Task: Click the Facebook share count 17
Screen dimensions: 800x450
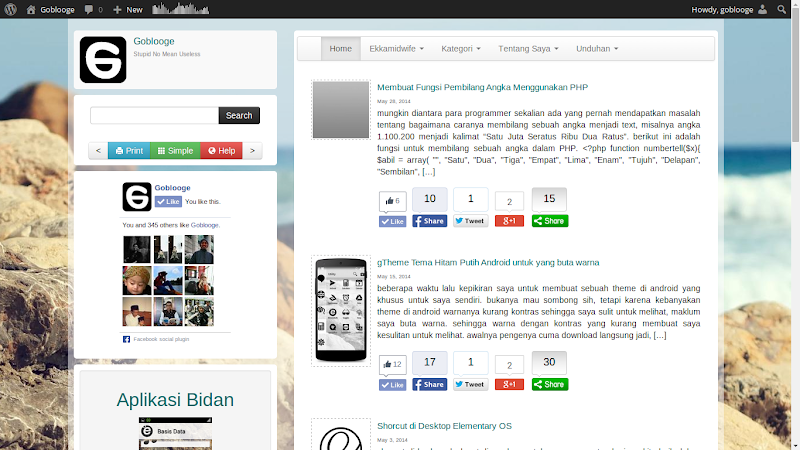Action: [430, 362]
